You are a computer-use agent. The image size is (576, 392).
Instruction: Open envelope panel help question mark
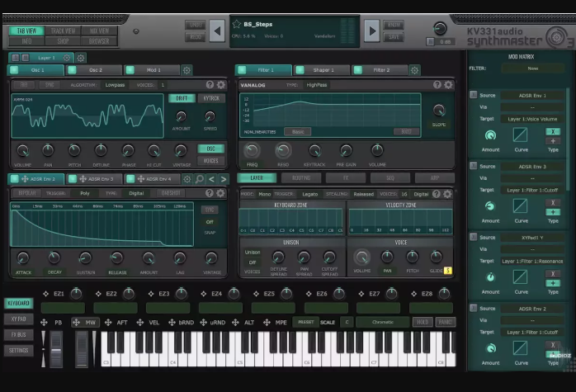(210, 193)
